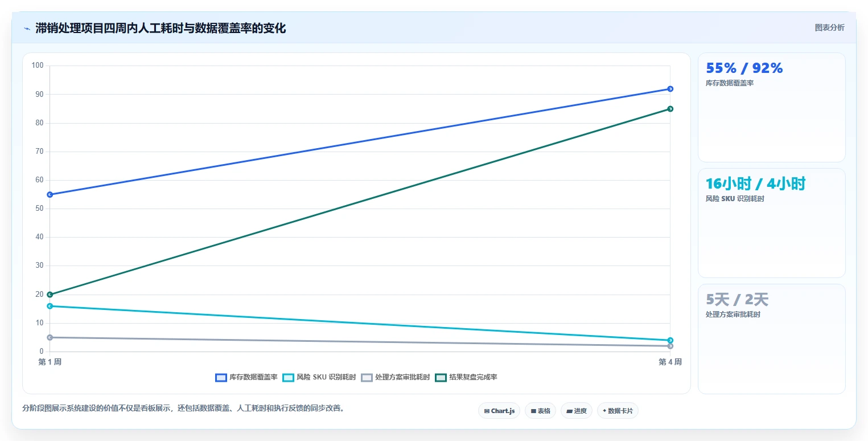Toggle the 风险 SKU 识别耗时 legend item
This screenshot has width=868, height=441.
pos(319,377)
